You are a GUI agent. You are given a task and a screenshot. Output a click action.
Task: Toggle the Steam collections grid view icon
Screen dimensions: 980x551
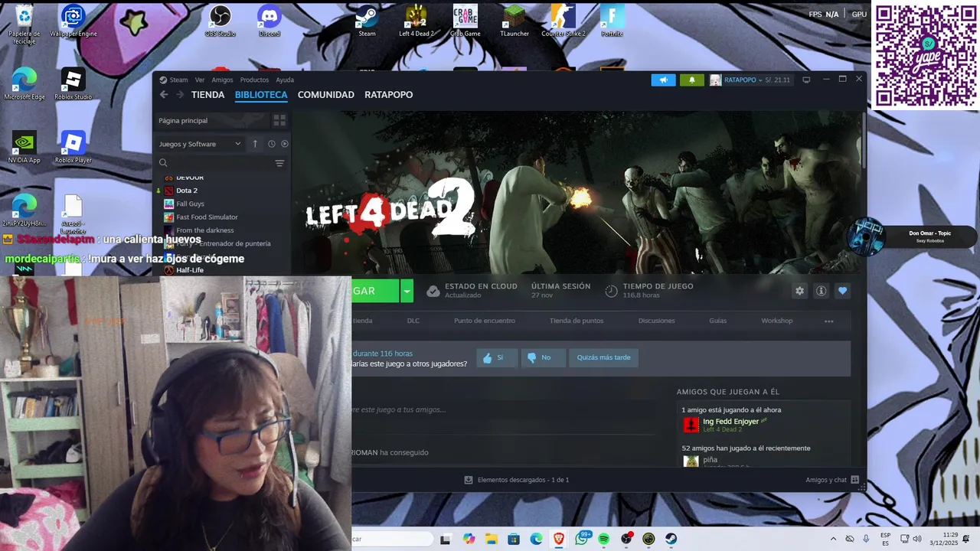tap(279, 121)
